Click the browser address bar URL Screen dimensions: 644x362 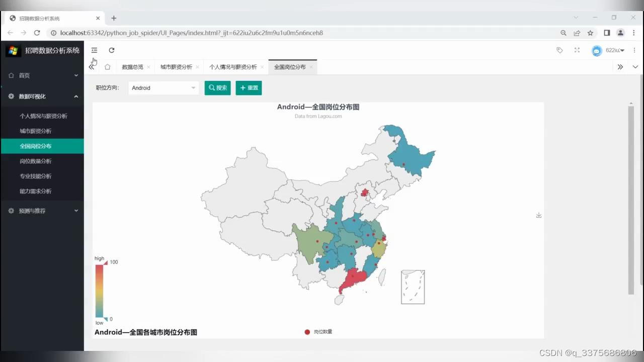pyautogui.click(x=191, y=33)
